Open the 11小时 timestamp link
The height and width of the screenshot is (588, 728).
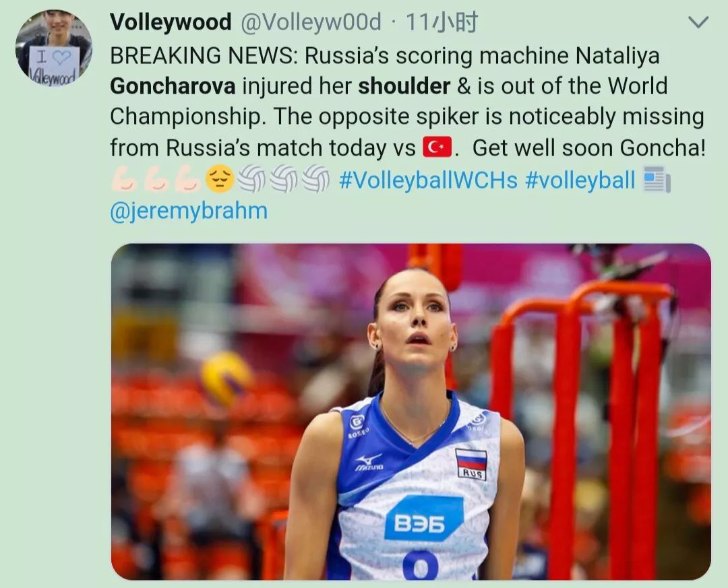pyautogui.click(x=442, y=22)
